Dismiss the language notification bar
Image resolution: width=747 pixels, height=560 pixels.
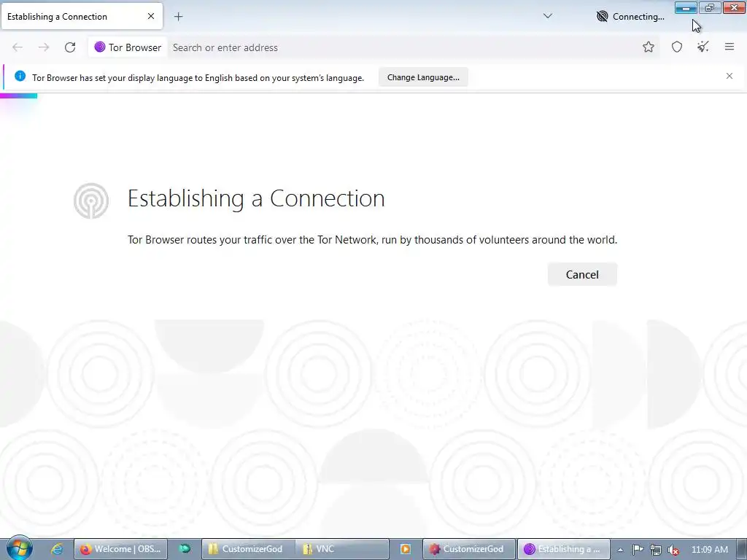tap(729, 76)
